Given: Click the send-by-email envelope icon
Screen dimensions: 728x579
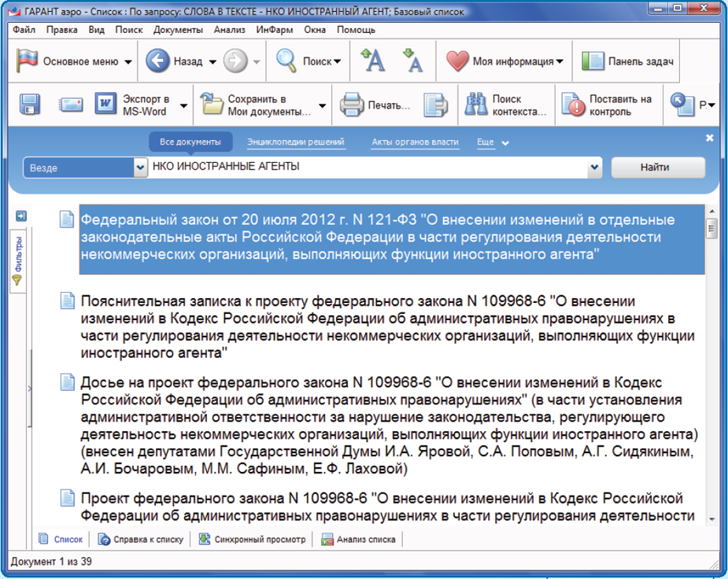Looking at the screenshot, I should [69, 101].
